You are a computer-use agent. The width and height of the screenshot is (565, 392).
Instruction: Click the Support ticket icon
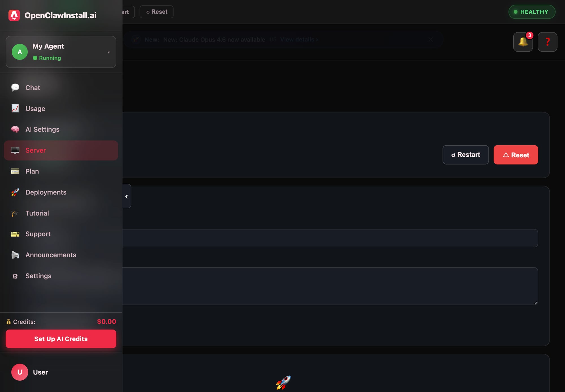tap(15, 234)
